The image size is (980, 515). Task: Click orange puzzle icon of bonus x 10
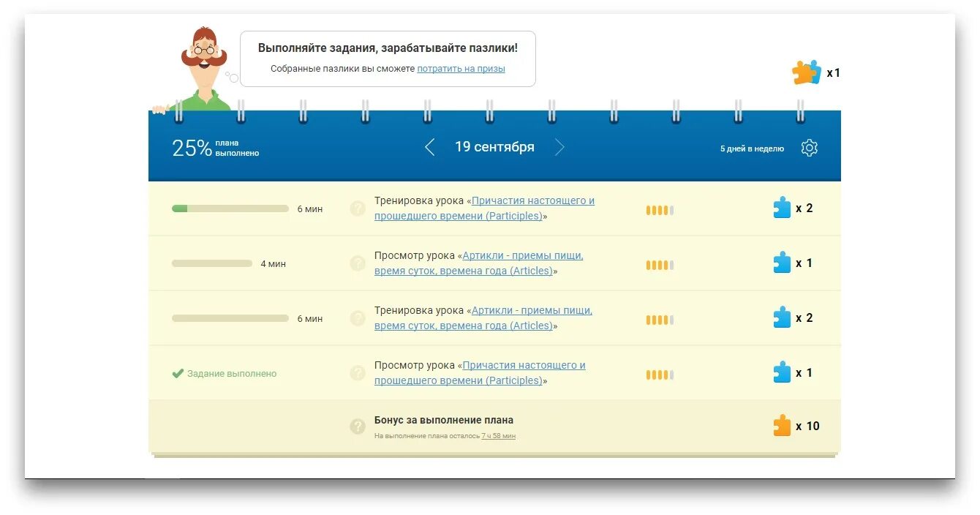(x=783, y=426)
